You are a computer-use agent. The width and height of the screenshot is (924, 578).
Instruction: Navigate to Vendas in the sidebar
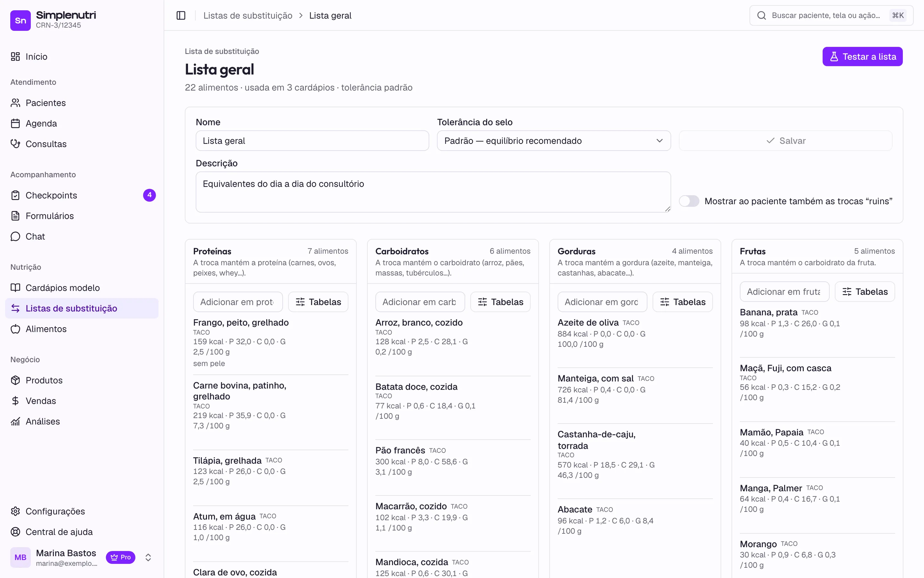point(82,401)
